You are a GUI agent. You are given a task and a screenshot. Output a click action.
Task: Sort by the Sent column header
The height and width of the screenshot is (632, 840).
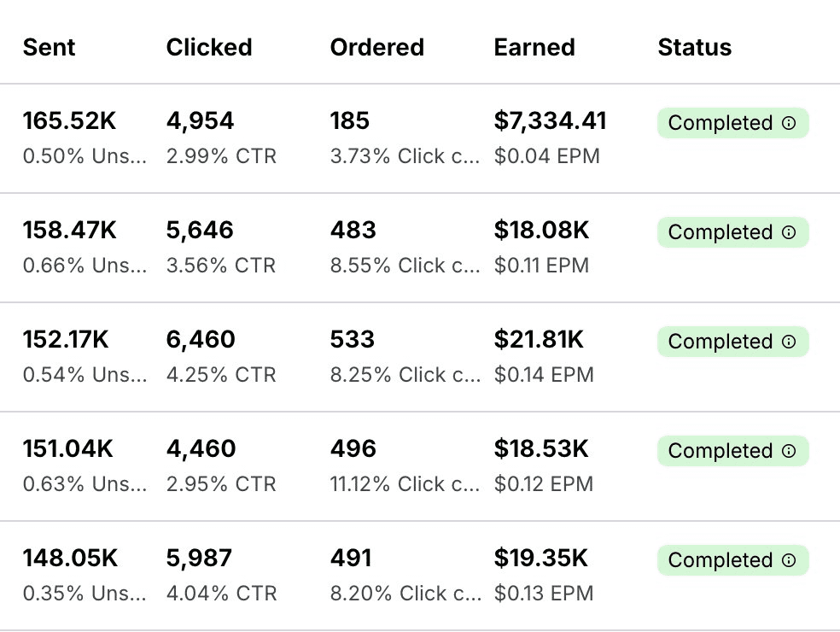(49, 47)
